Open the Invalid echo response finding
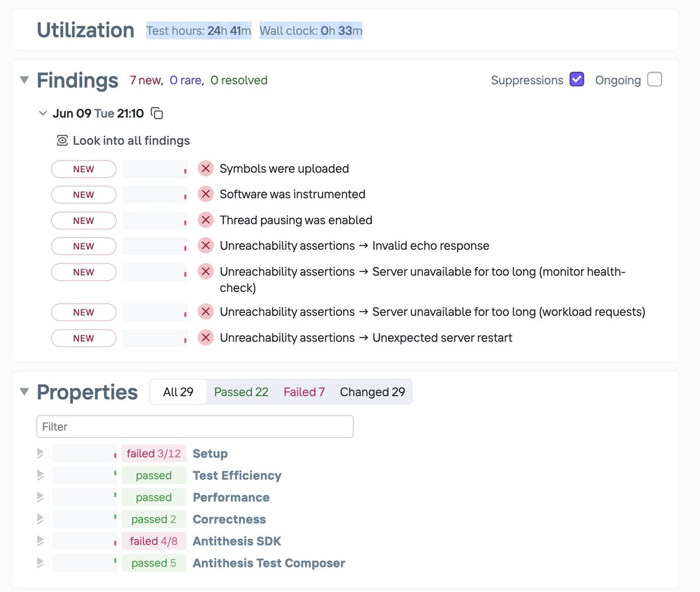 coord(355,246)
